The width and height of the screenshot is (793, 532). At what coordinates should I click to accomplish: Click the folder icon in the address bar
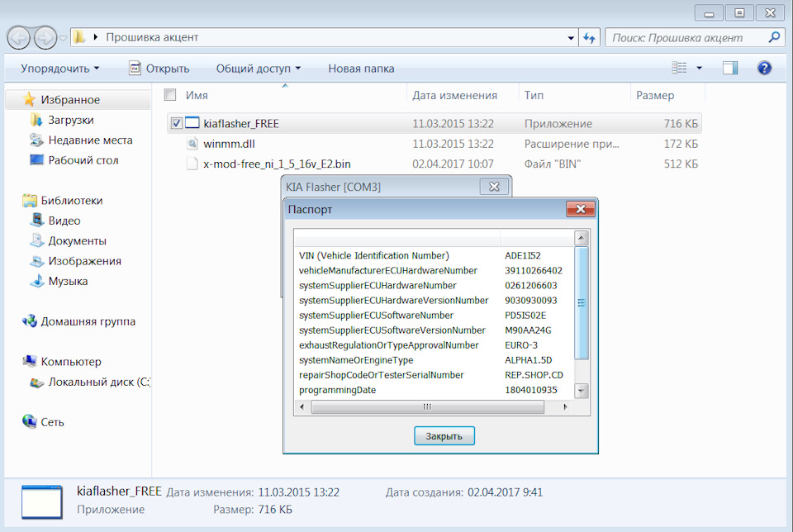tap(79, 37)
